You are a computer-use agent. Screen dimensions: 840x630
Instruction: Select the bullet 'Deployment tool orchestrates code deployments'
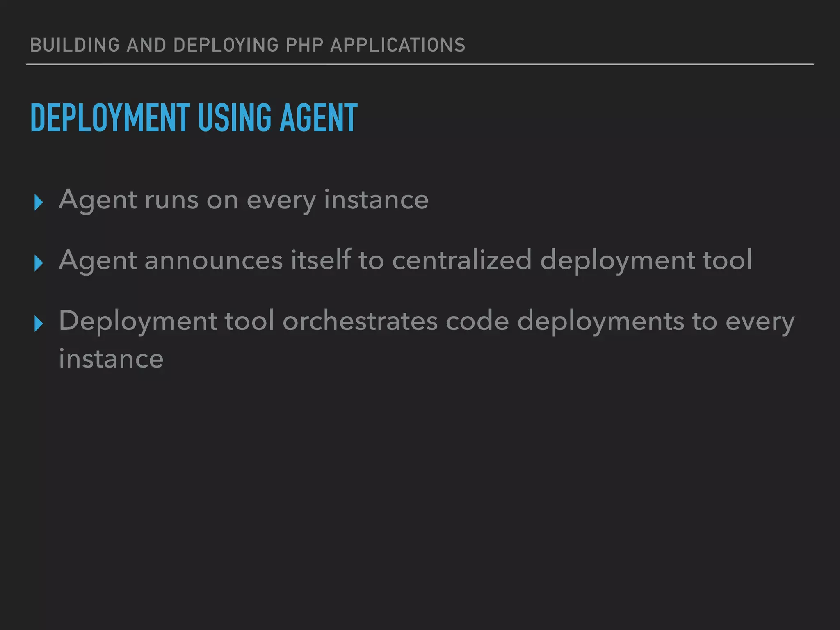[427, 339]
